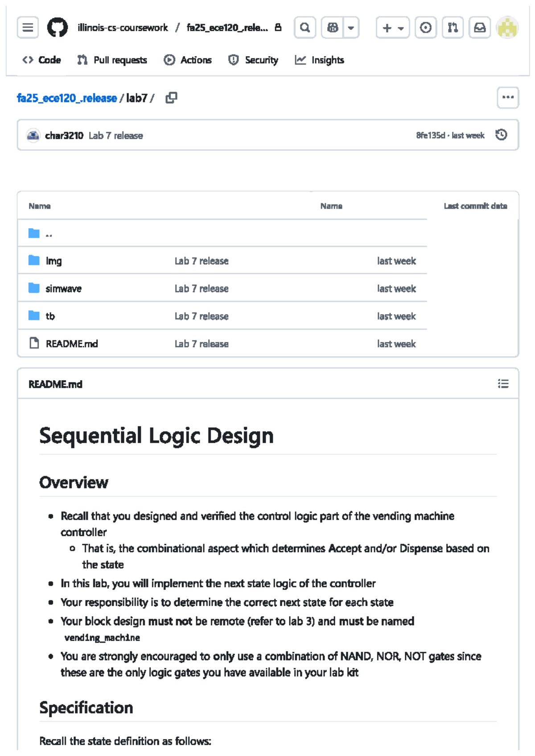Screen dimensions: 535x756
Task: Copy path icon next to lab7
Action: tap(171, 98)
